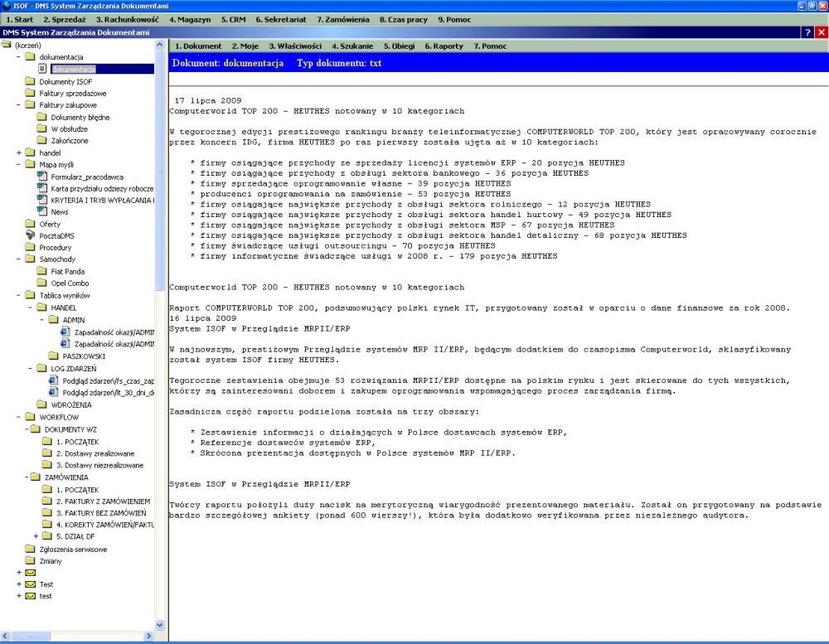829x644 pixels.
Task: Expand the 5. DZIAŁ DF folder
Action: pos(36,536)
